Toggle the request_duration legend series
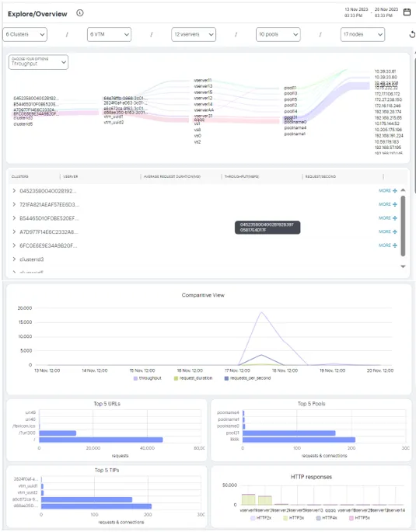 [194, 378]
